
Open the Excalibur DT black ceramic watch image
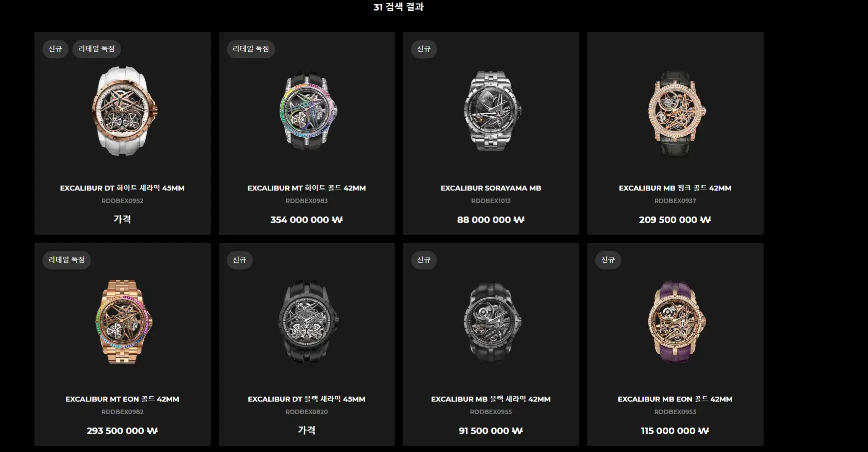pos(307,322)
